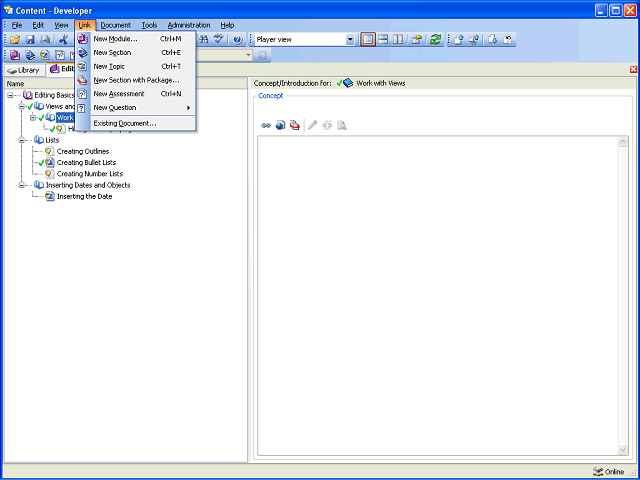This screenshot has width=640, height=480.
Task: Open the dropdown on the second toolbar
Action: (248, 55)
